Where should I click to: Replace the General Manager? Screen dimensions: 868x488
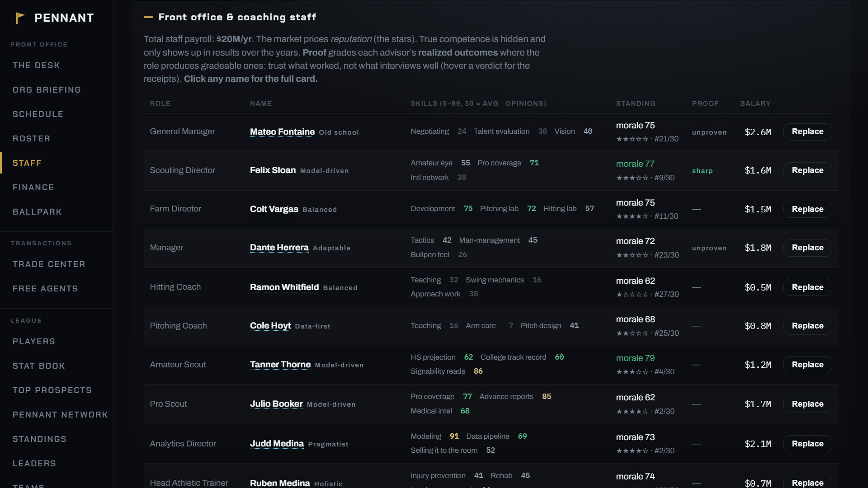807,132
